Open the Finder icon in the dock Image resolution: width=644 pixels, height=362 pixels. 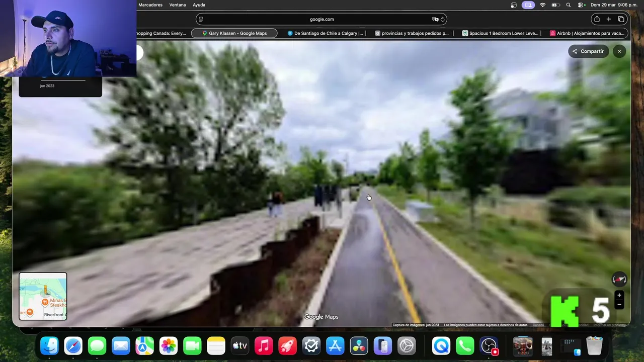[x=49, y=346]
